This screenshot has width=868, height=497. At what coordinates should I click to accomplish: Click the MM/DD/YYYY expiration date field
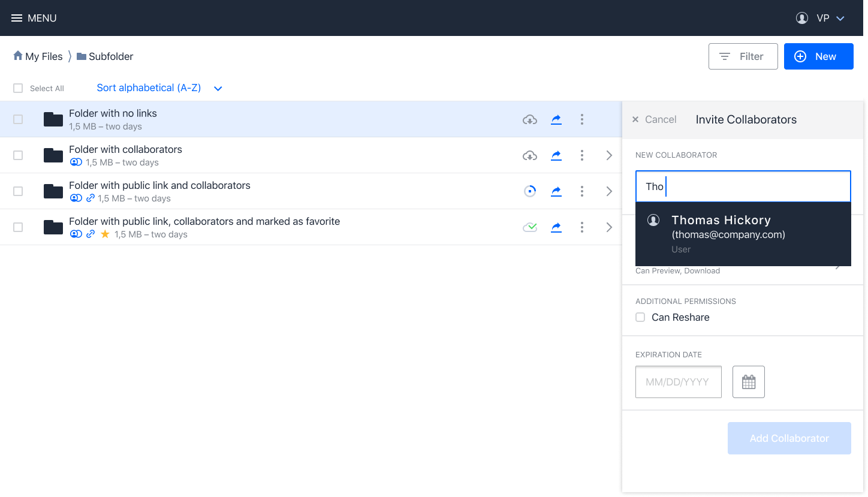[x=678, y=382]
